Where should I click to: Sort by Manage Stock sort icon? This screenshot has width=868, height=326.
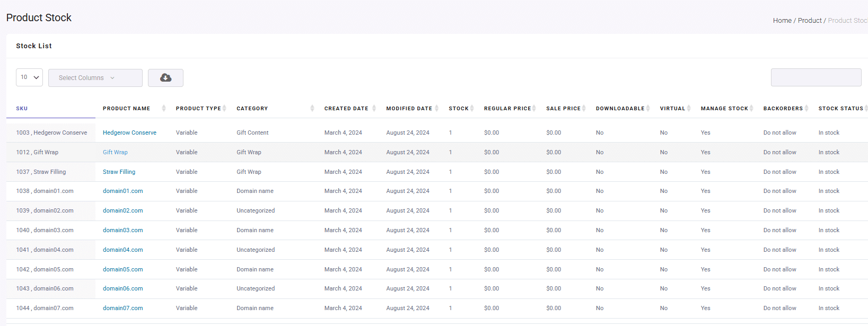pyautogui.click(x=751, y=109)
